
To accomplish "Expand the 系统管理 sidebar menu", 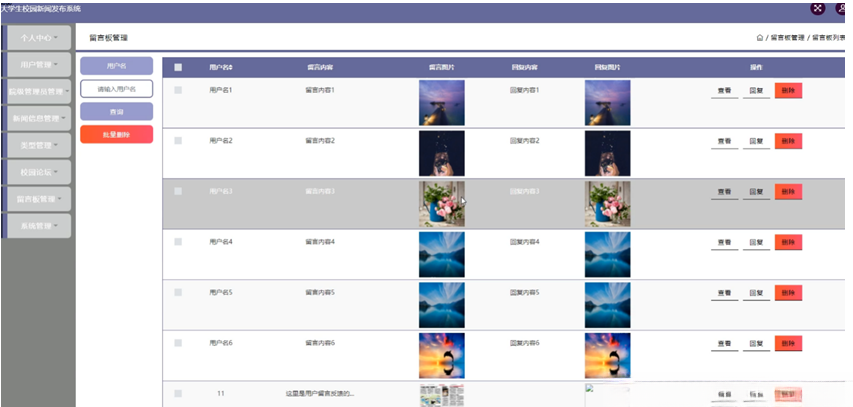I will (39, 226).
